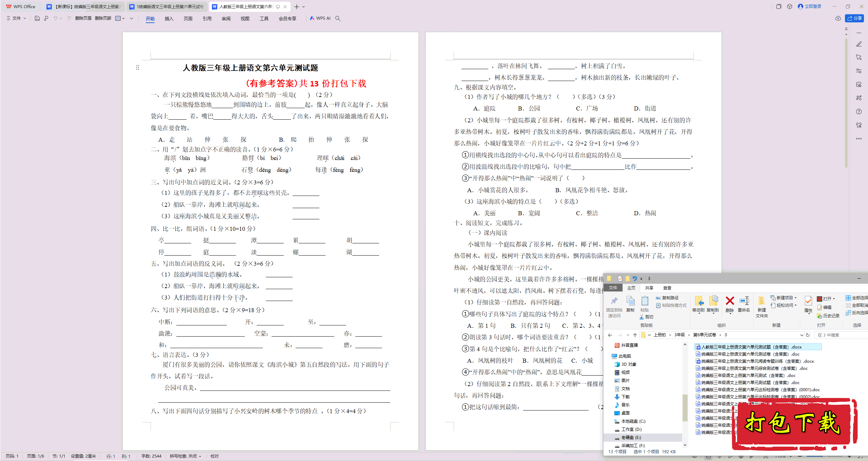
Task: Open the settings sliders icon in right sidebar
Action: [859, 71]
